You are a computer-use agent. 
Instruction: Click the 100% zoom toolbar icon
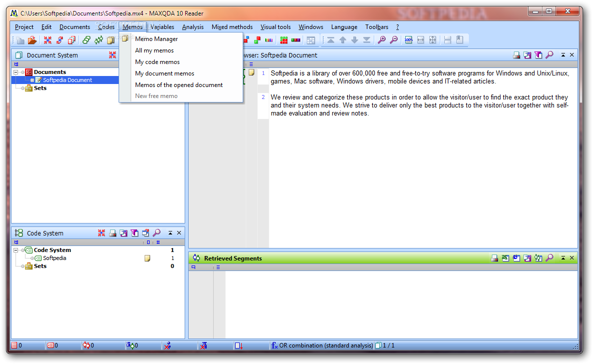408,40
